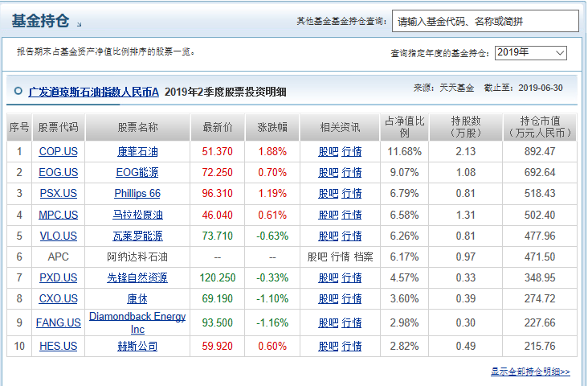Open the MPC.US stock code link

point(58,216)
